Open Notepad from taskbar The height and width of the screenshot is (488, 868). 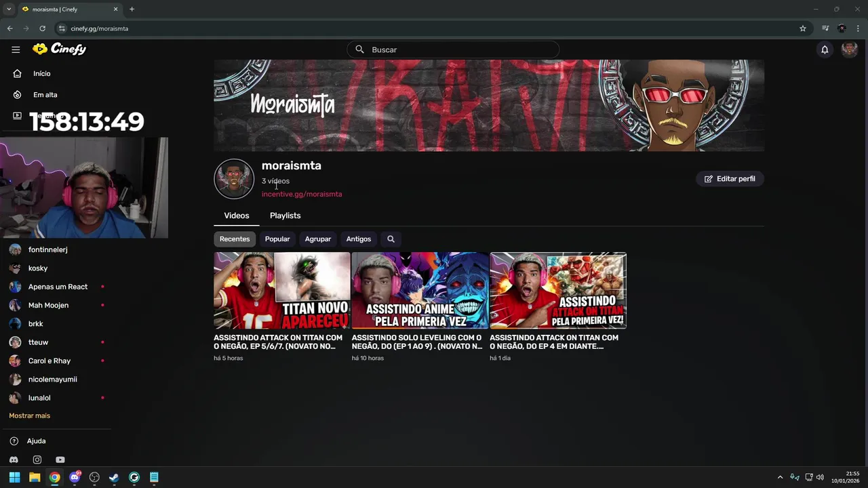point(154,477)
